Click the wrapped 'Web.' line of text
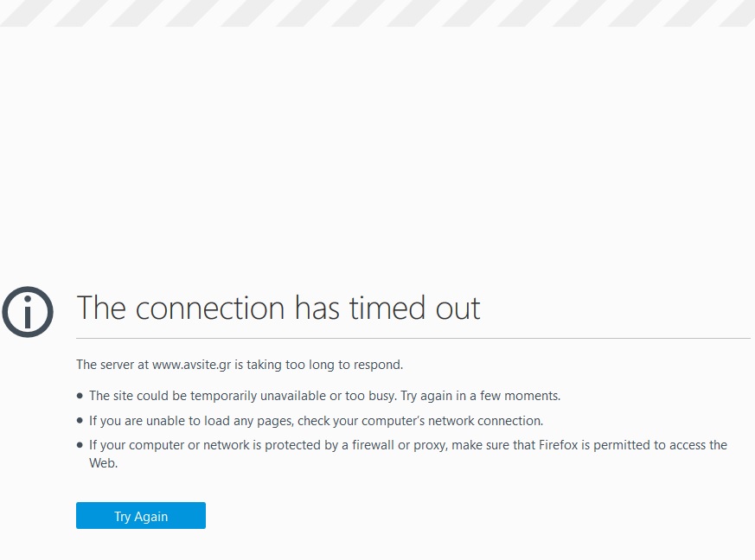The height and width of the screenshot is (560, 755). click(103, 463)
